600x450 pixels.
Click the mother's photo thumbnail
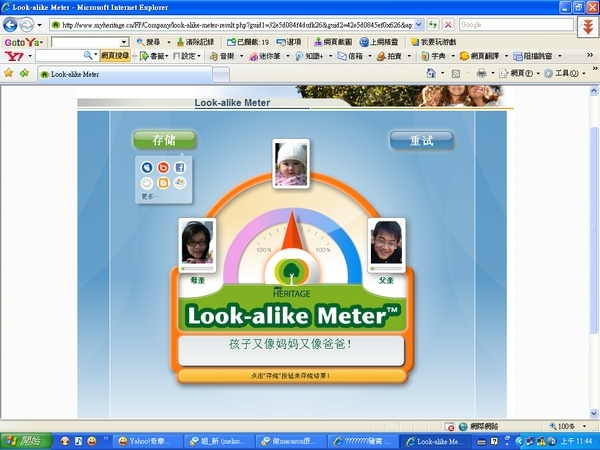[x=197, y=243]
